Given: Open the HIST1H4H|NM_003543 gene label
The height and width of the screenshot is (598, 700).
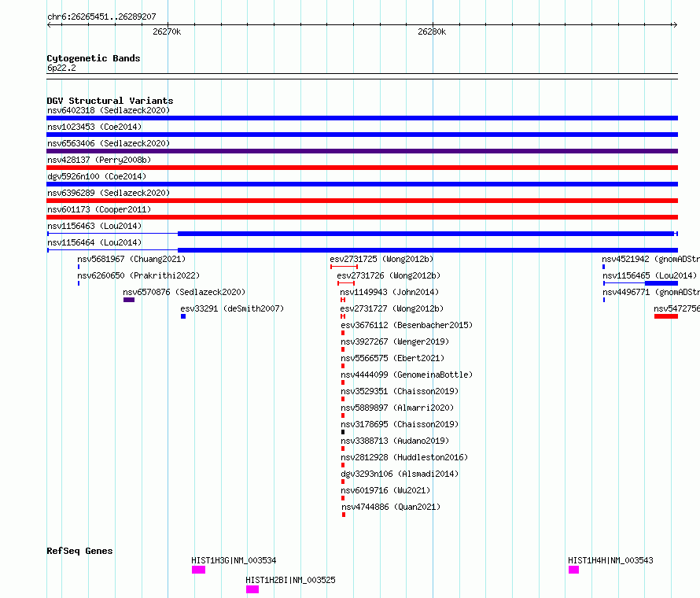Looking at the screenshot, I should click(610, 560).
